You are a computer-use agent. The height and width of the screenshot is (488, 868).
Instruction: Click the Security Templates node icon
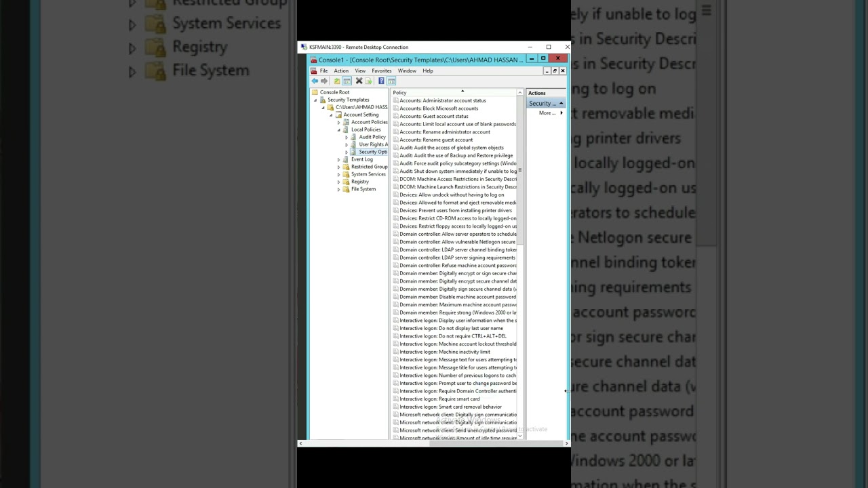click(x=323, y=100)
